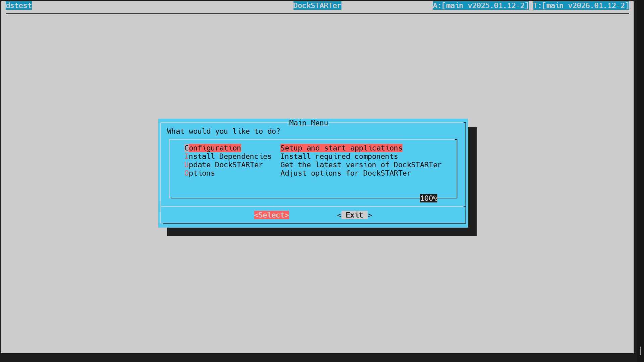Click the Exit button
644x362 pixels.
(355, 215)
